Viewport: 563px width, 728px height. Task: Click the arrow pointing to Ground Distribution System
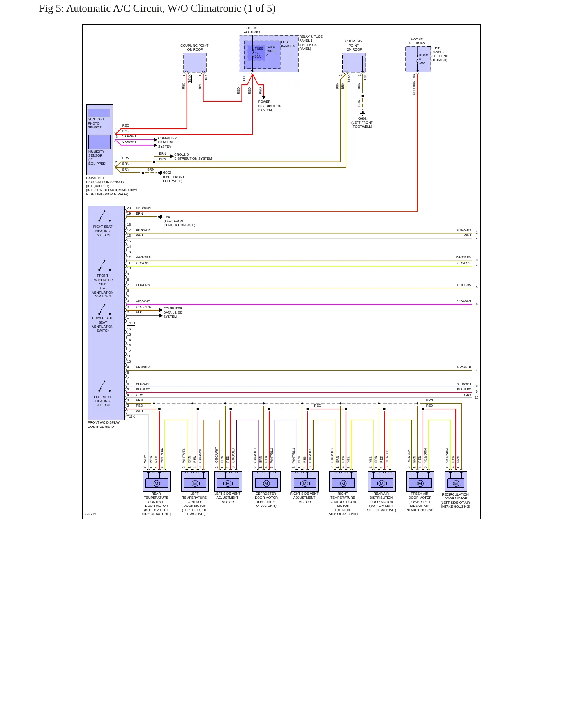click(172, 156)
